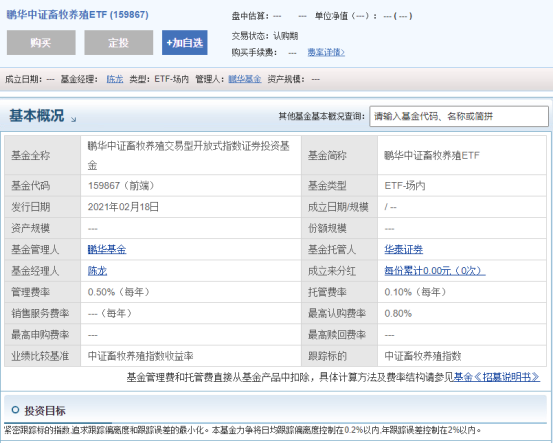Select the 最高认购费率 label cell
The image size is (554, 444).
coord(340,313)
